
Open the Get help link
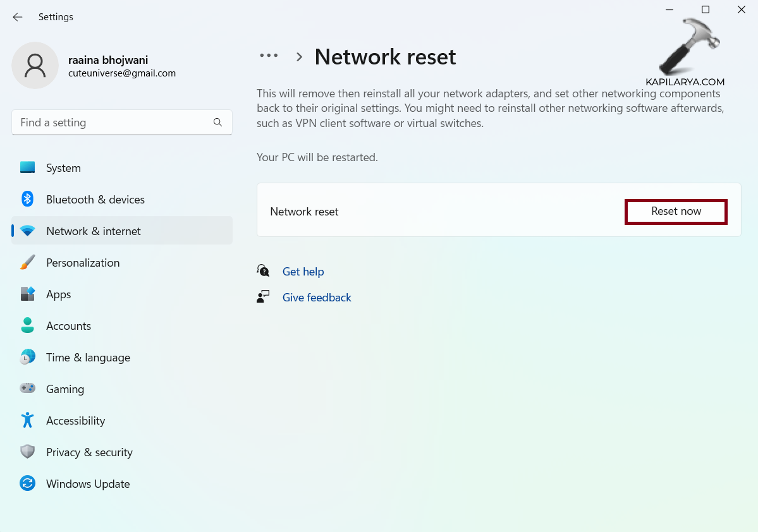point(303,272)
